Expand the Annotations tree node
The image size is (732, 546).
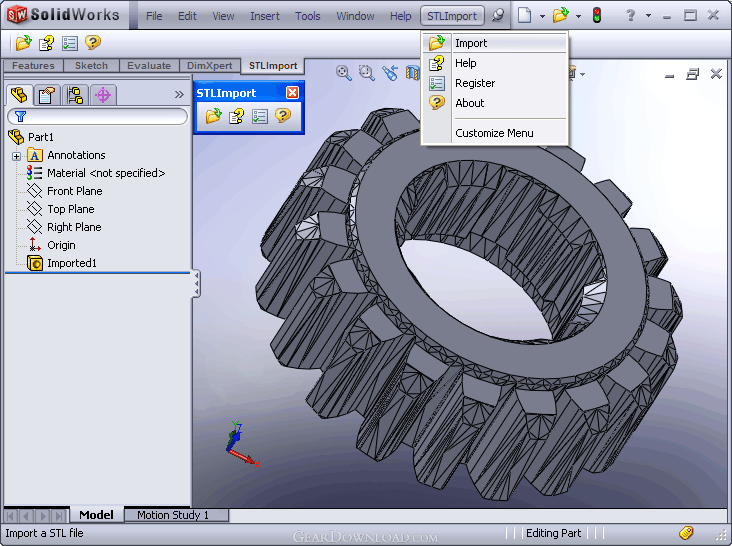(x=16, y=156)
